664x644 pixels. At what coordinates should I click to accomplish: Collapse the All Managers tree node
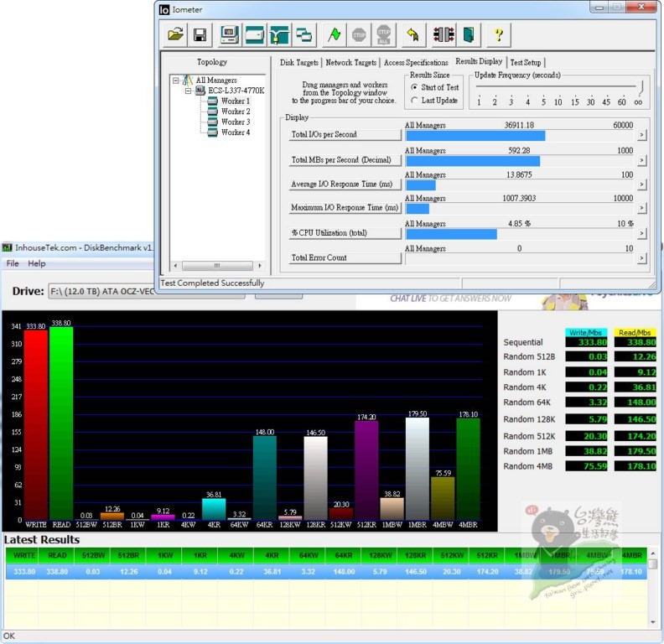pyautogui.click(x=177, y=80)
